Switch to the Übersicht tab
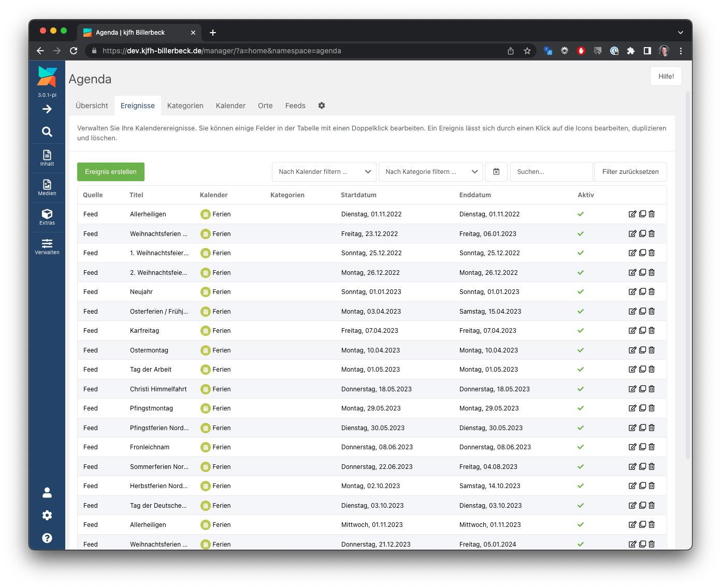 (92, 106)
